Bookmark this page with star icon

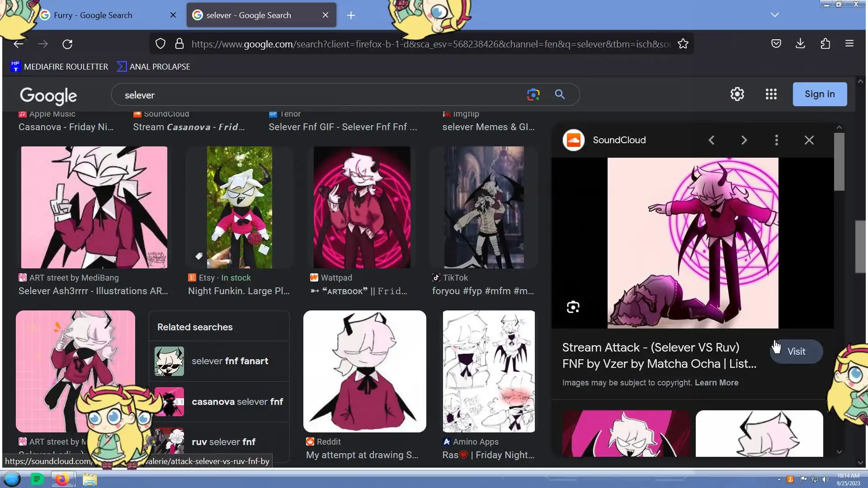click(683, 44)
